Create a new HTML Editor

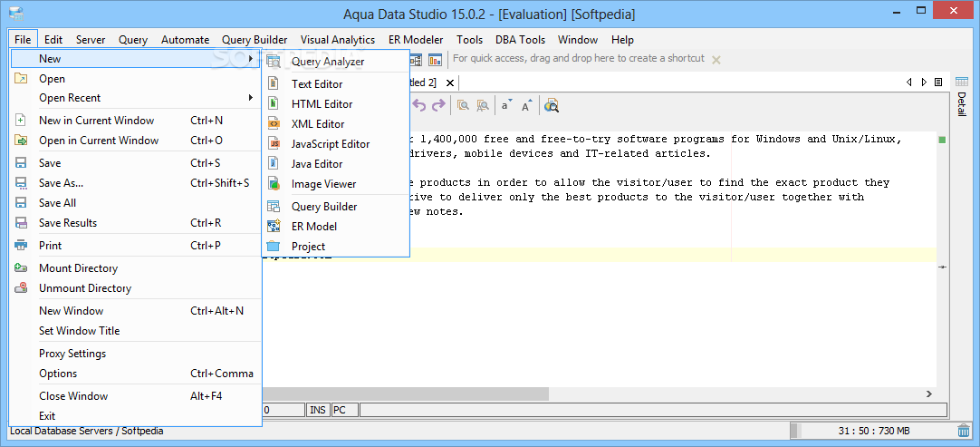tap(336, 104)
